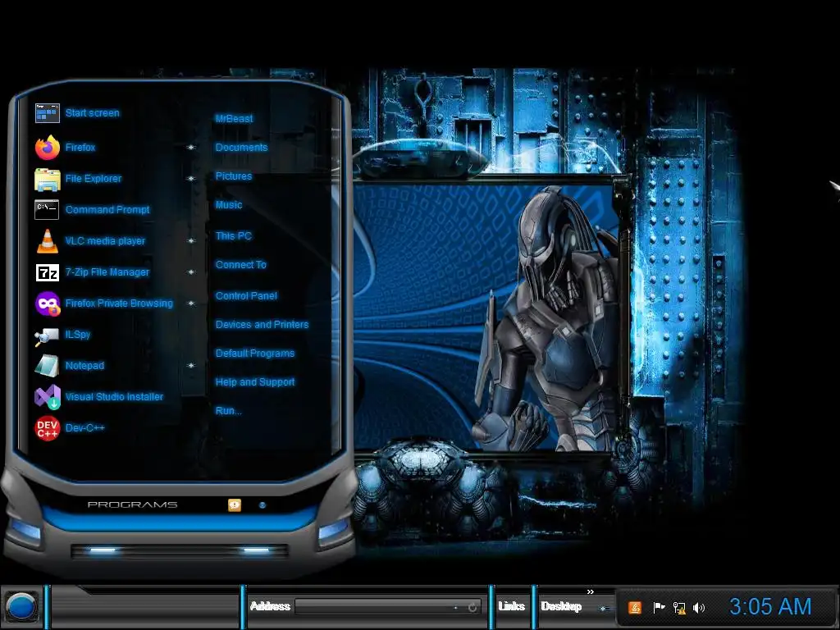Click the Links toolbar label
This screenshot has height=630, width=840.
point(511,606)
